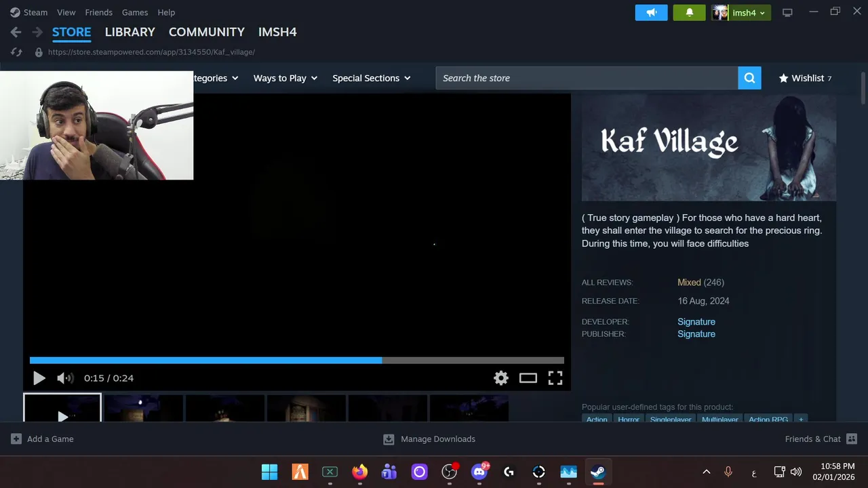Go back with the left arrow

coord(16,32)
